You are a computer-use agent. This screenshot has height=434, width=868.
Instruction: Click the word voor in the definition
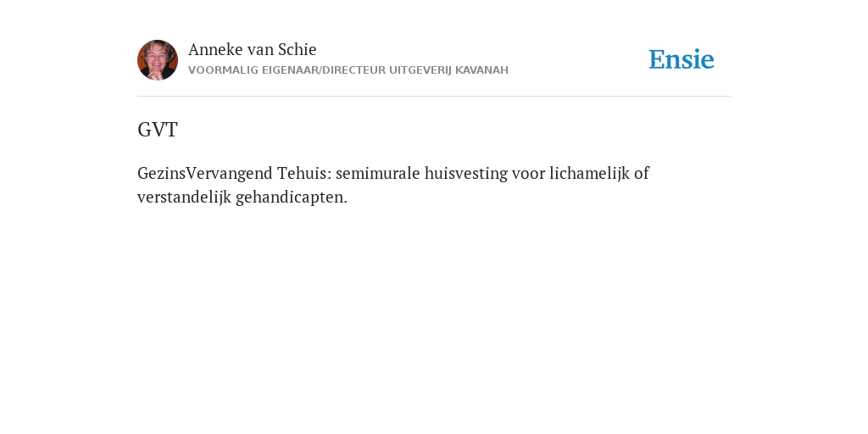pyautogui.click(x=529, y=173)
